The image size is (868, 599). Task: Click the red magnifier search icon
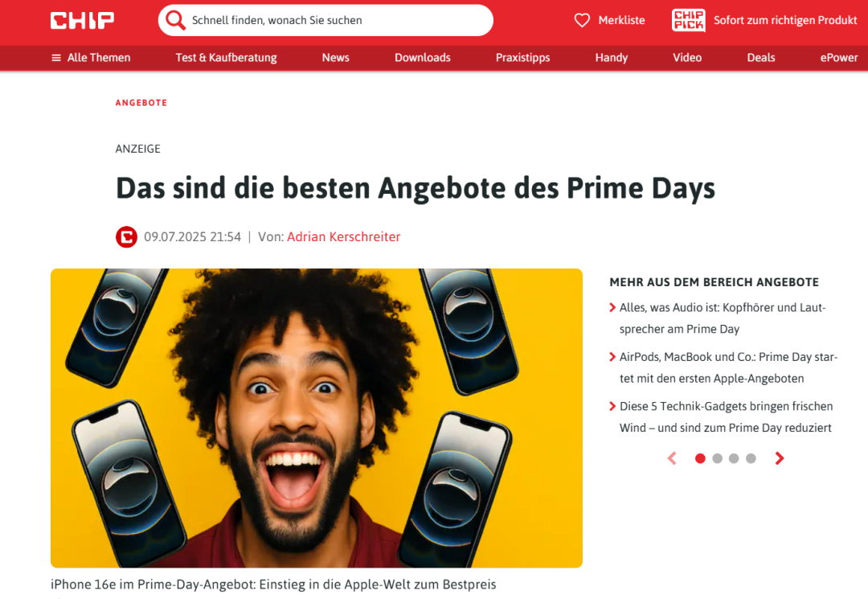[x=175, y=20]
